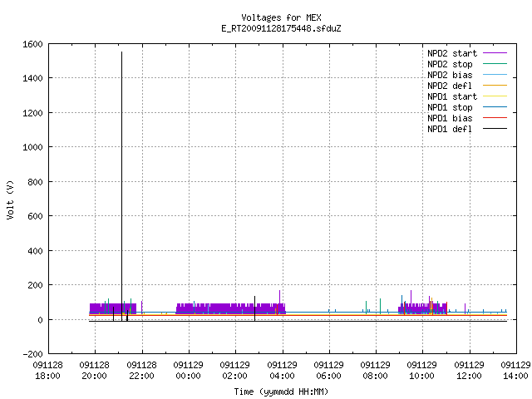
Task: Click the 'NPD2 stop' legend label
Action: click(x=450, y=64)
